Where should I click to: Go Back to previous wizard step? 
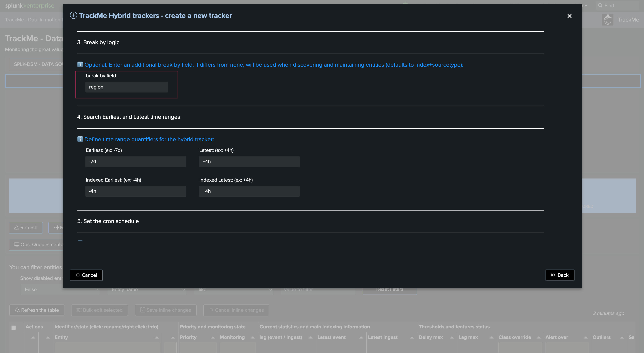pos(560,275)
